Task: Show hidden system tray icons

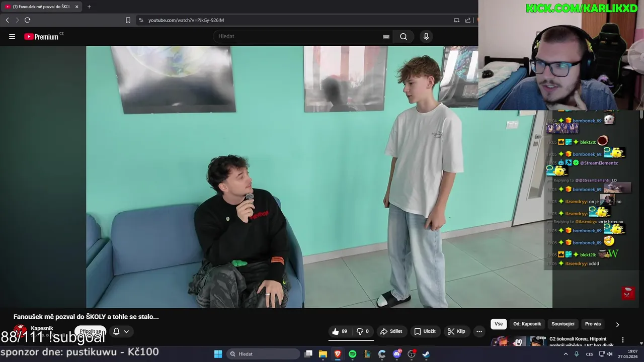Action: pyautogui.click(x=566, y=354)
